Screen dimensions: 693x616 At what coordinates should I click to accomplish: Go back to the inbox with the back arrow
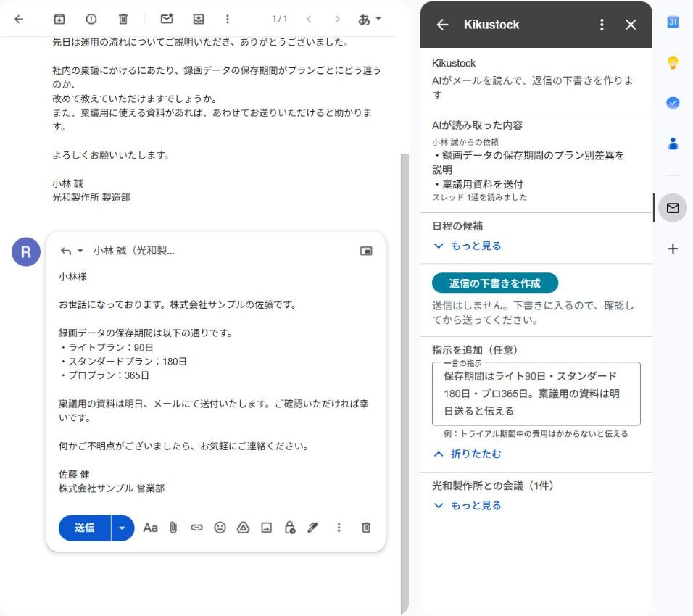(19, 19)
